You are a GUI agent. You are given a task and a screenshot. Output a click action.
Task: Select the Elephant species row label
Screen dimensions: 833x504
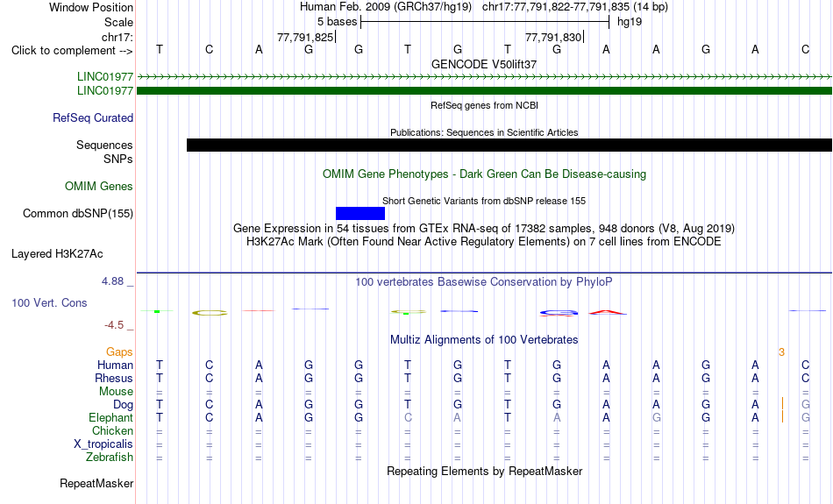(x=110, y=418)
